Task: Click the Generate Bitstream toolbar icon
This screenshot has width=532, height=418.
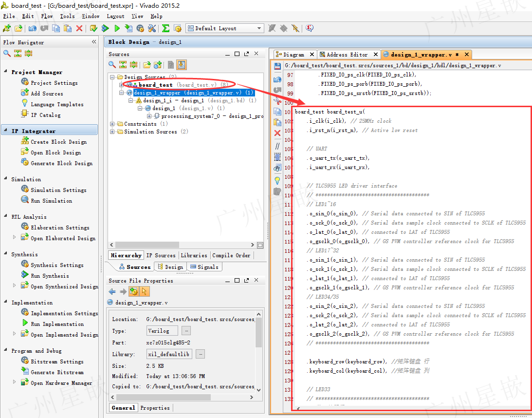Action: (x=128, y=28)
